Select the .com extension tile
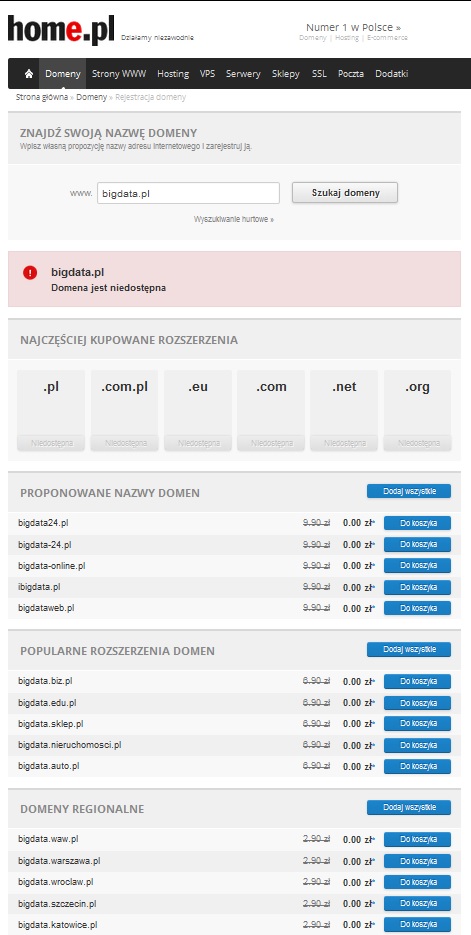The image size is (471, 935). (x=271, y=410)
